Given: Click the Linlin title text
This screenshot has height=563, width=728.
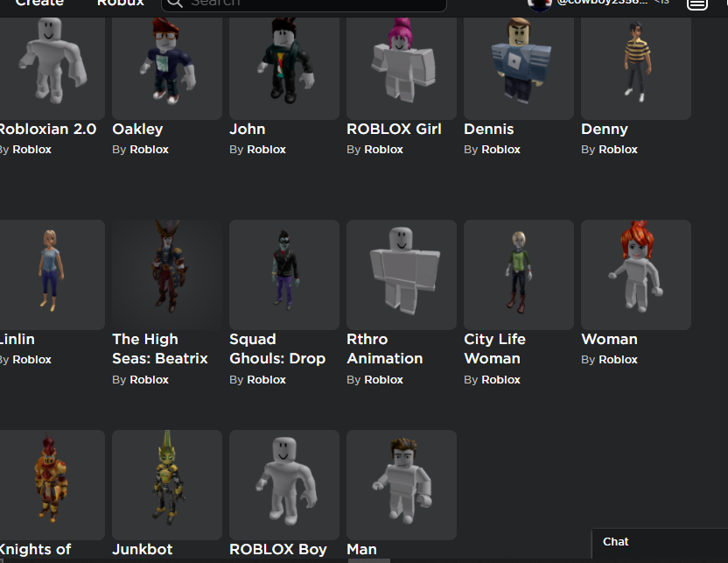Looking at the screenshot, I should 17,339.
